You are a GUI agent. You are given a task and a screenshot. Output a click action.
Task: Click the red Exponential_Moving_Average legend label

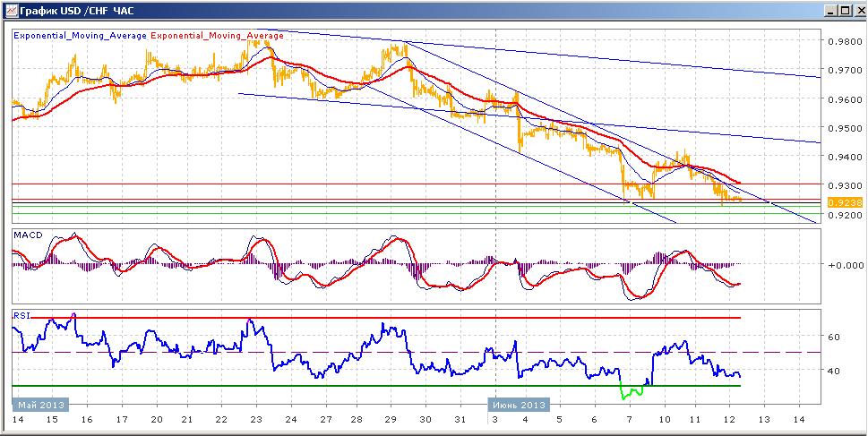217,36
